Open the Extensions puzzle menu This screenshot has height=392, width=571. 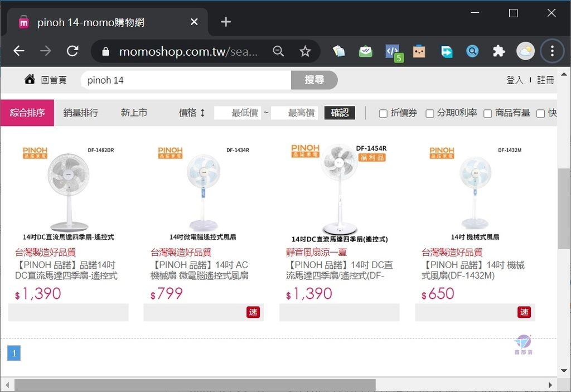click(499, 51)
